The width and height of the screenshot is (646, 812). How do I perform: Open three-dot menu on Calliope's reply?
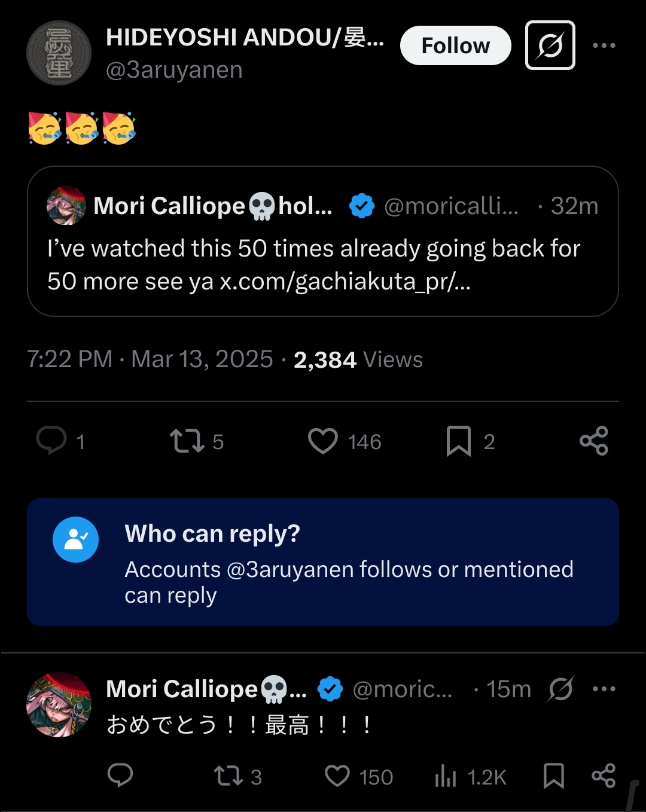[604, 689]
